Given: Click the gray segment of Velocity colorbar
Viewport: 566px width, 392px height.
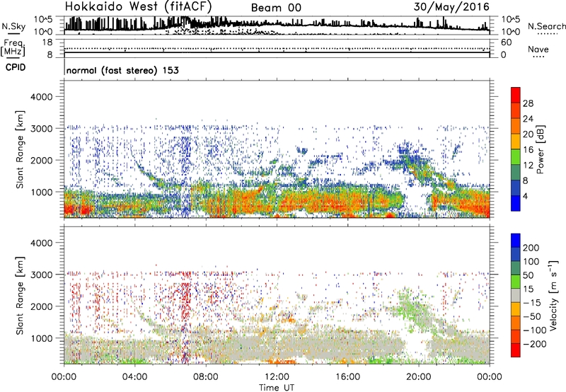Looking at the screenshot, I should pyautogui.click(x=516, y=296).
